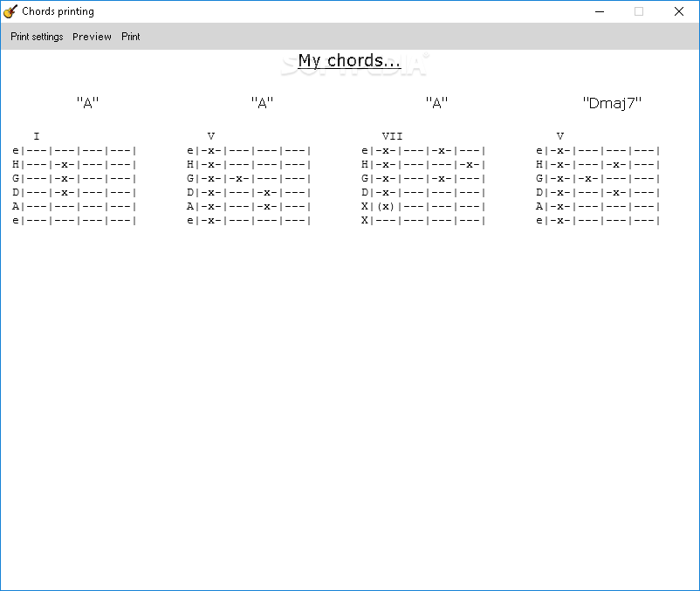The height and width of the screenshot is (591, 700).
Task: Click the fret position label 'I'
Action: (37, 136)
